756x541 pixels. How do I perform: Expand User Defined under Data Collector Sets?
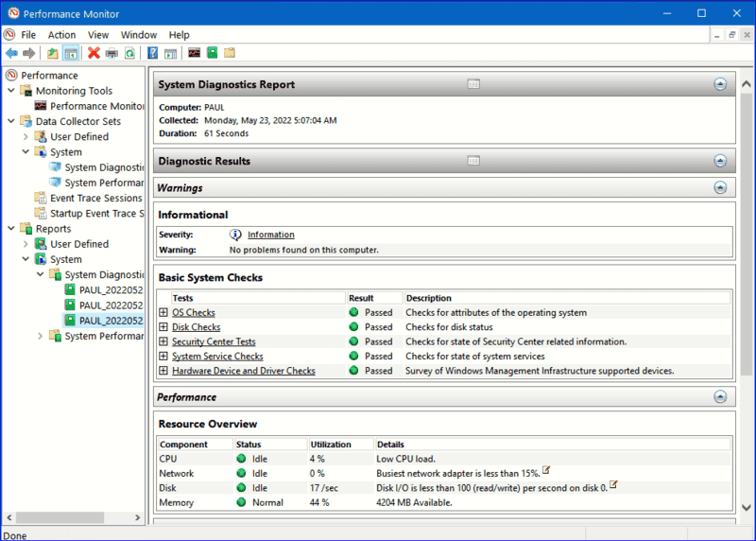click(26, 136)
